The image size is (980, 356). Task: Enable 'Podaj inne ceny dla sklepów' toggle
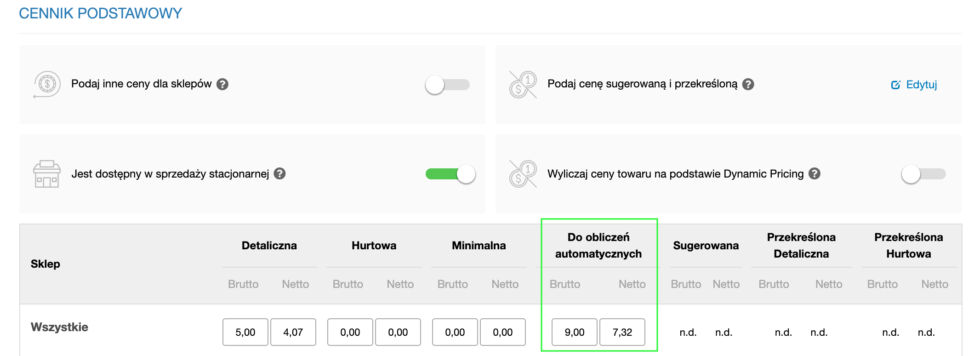pos(448,85)
